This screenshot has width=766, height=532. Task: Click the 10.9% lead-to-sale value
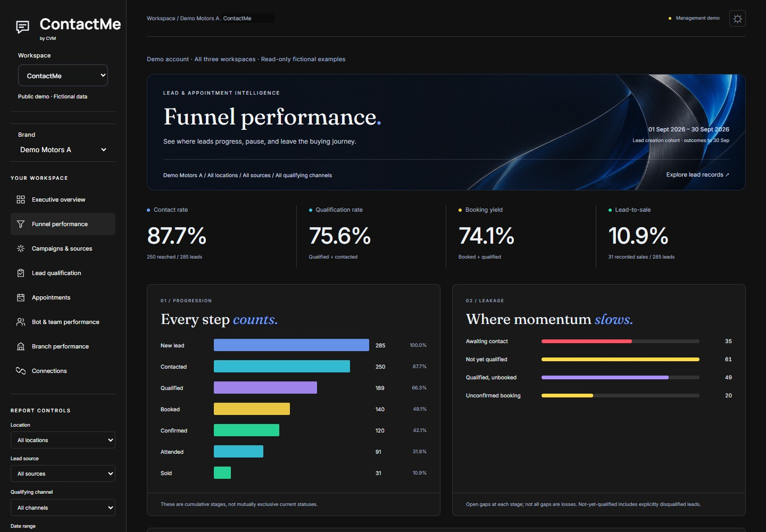(638, 236)
